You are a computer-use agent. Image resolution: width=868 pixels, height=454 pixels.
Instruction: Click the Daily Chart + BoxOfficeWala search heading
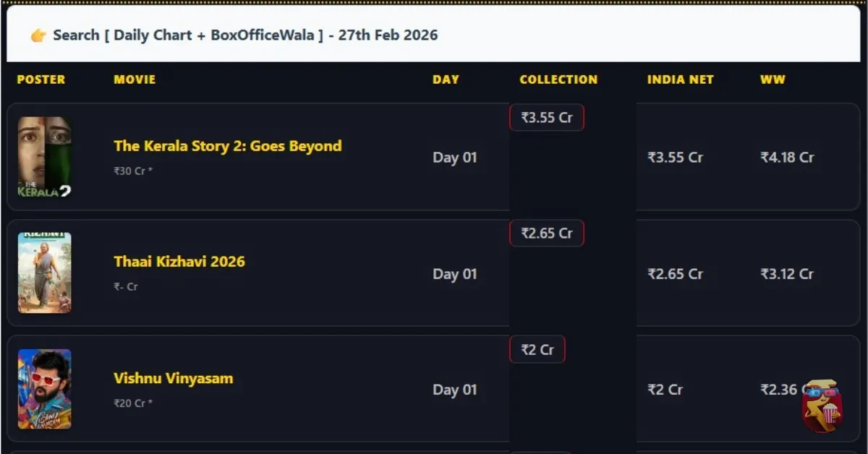coord(245,35)
